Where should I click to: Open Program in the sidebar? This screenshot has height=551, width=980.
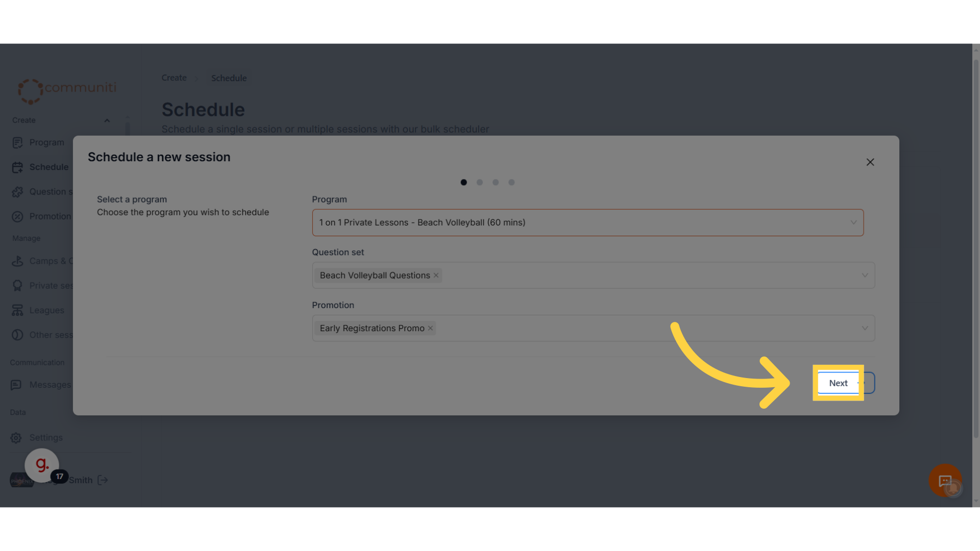[46, 142]
